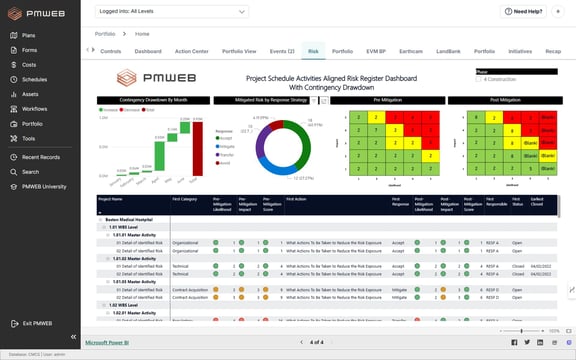Collapse the 1.01.02 Master Activity row
576x360 pixels.
(108, 259)
